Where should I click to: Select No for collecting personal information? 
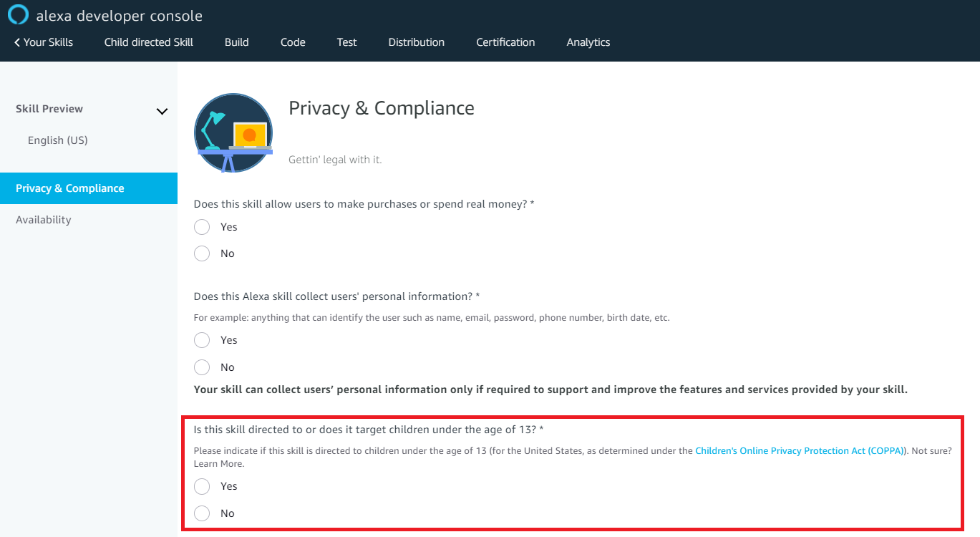tap(201, 367)
